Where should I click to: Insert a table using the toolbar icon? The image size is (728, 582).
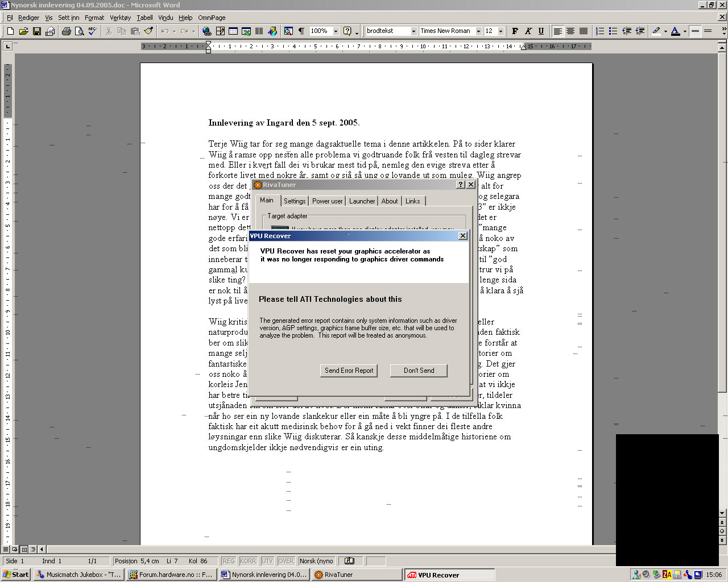pyautogui.click(x=233, y=31)
